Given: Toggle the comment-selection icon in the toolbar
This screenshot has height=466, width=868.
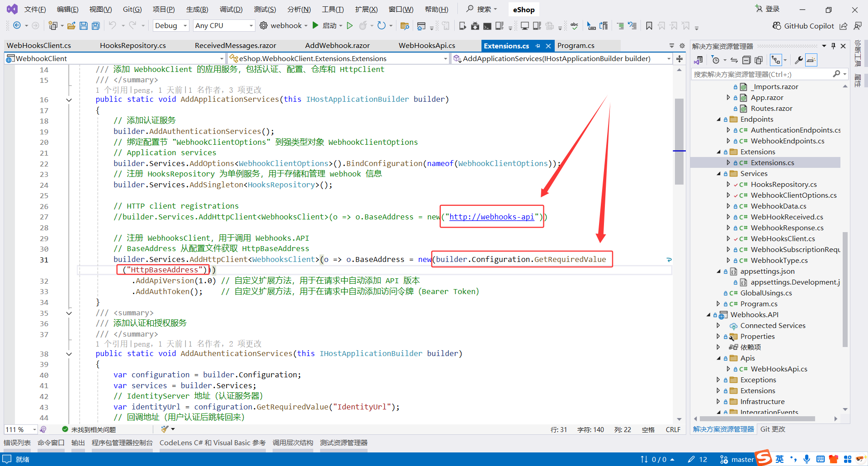Looking at the screenshot, I should coord(620,26).
